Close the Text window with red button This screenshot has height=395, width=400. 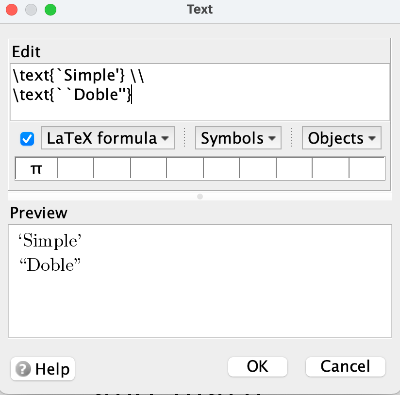12,10
